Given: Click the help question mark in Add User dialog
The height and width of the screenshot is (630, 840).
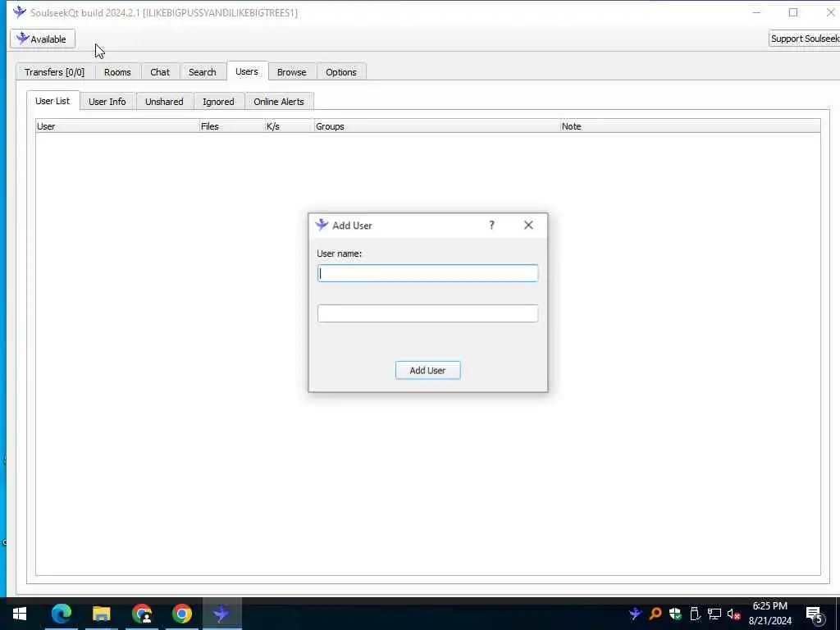Looking at the screenshot, I should click(x=492, y=225).
